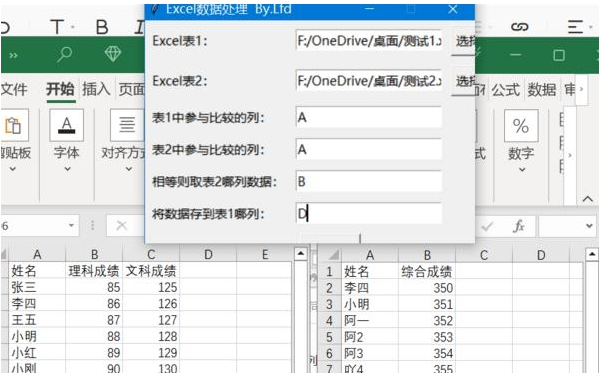
Task: Click the bold B icon in top toolbar
Action: 102,27
